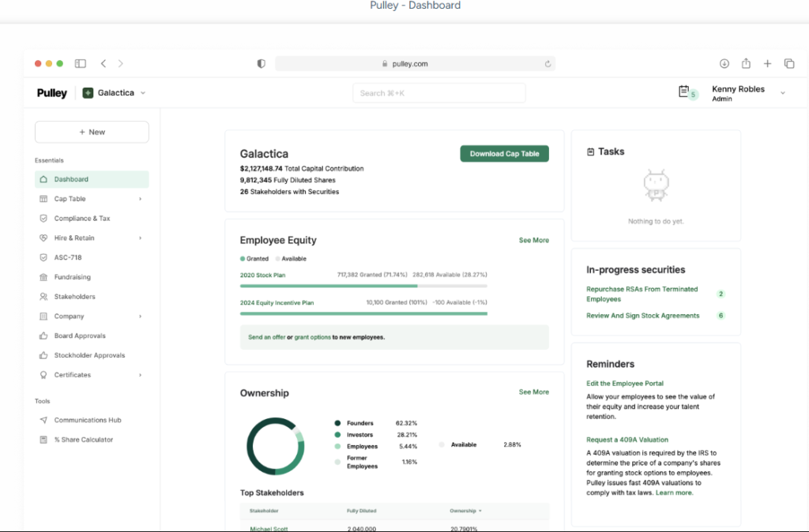Click the Communications Hub paper plane icon
The width and height of the screenshot is (809, 532).
click(43, 421)
